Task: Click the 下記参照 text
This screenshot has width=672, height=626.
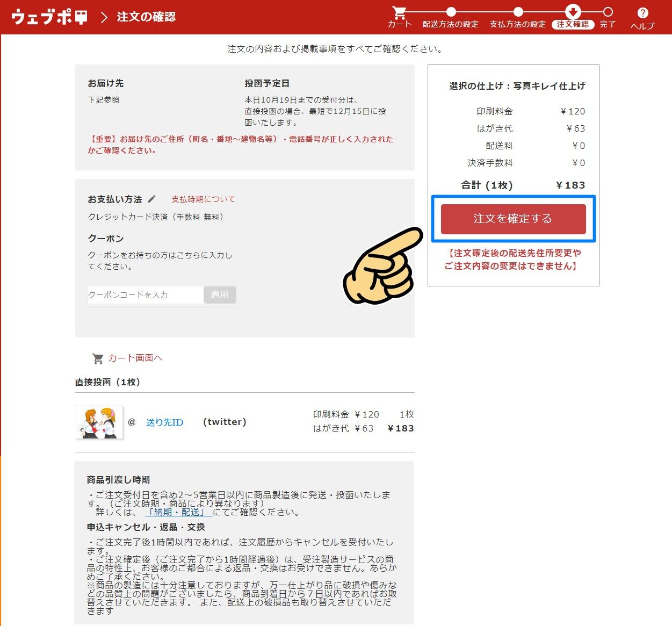Action: pyautogui.click(x=104, y=100)
